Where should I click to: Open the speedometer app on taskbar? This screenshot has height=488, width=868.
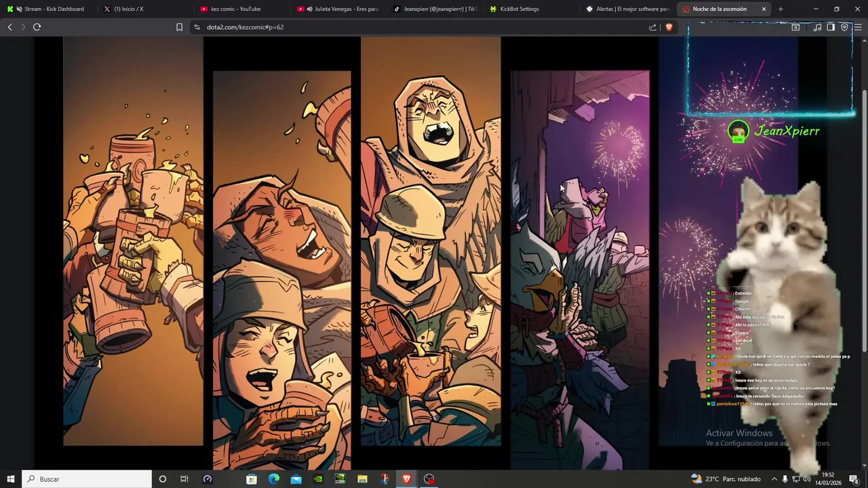208,479
